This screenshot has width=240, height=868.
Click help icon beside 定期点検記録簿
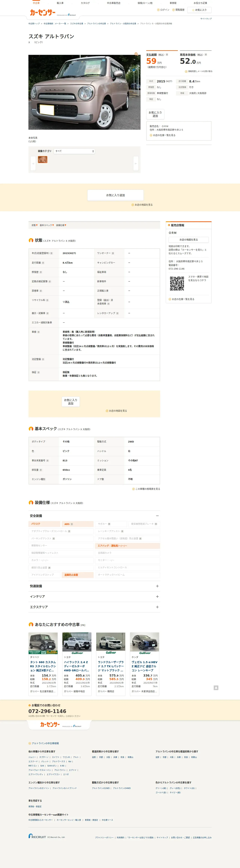[x=50, y=281]
